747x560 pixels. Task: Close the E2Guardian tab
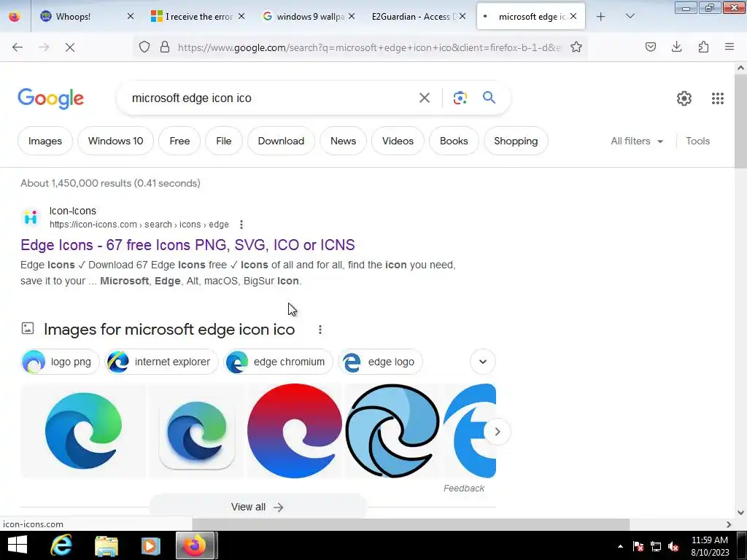pyautogui.click(x=462, y=16)
